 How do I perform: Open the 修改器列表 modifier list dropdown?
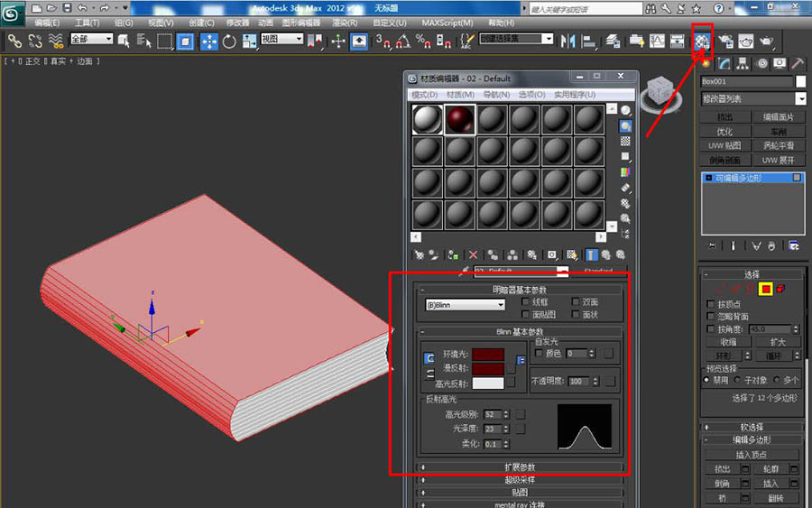(x=753, y=98)
